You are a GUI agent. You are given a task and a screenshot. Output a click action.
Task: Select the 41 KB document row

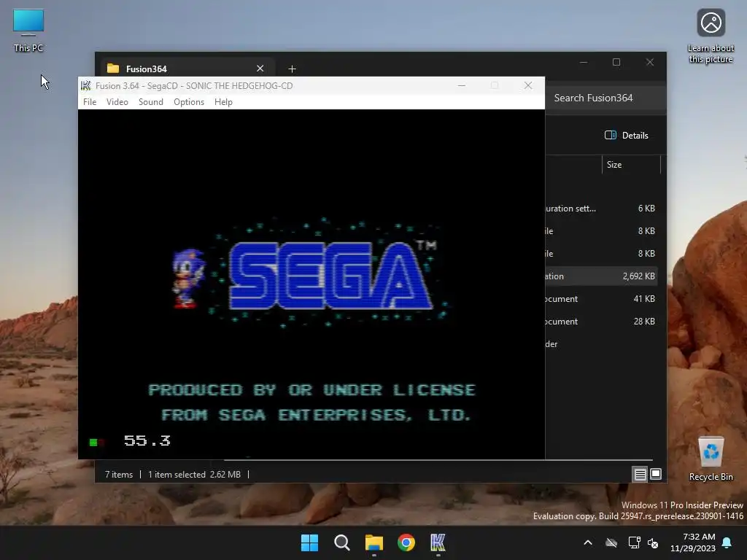[601, 299]
